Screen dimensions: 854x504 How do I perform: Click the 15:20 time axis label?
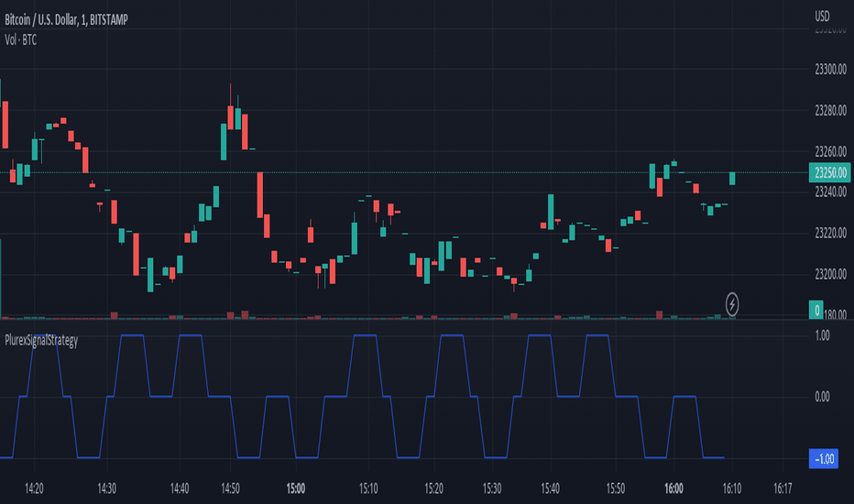click(x=433, y=488)
